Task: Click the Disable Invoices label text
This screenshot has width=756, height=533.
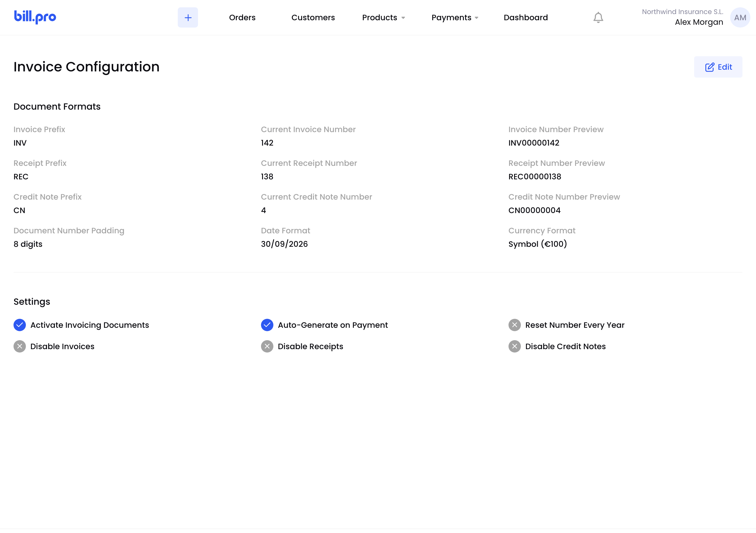Action: point(62,346)
